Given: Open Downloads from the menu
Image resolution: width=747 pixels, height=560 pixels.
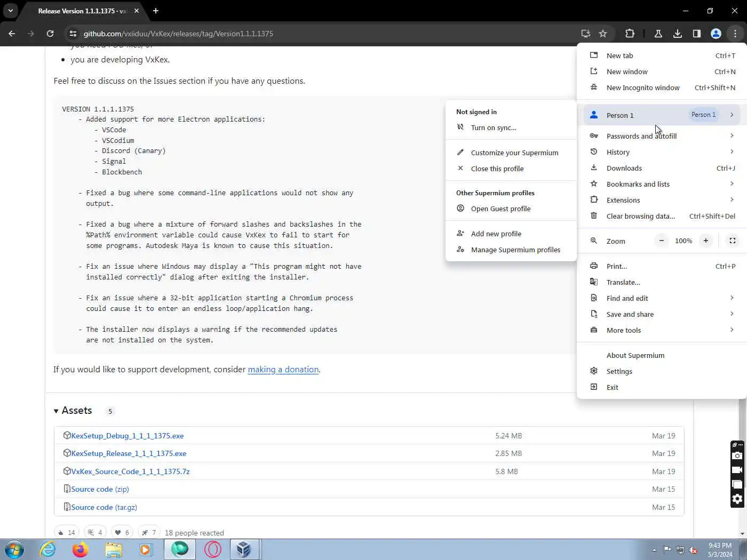Looking at the screenshot, I should [x=661, y=168].
